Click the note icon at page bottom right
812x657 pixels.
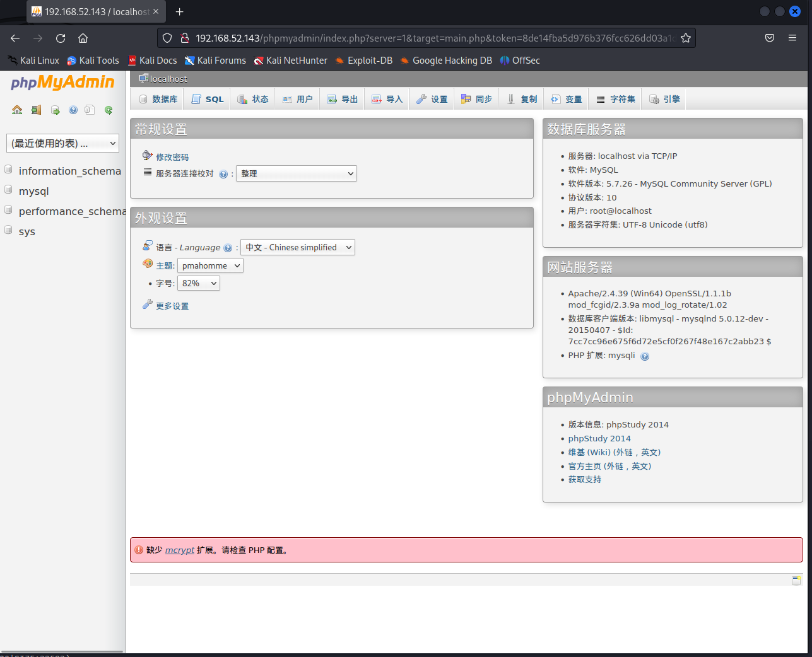click(x=796, y=580)
